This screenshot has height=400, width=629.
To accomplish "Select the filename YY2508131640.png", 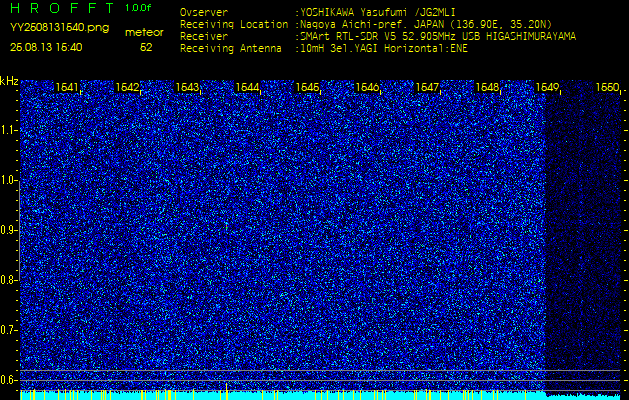I will tap(59, 28).
